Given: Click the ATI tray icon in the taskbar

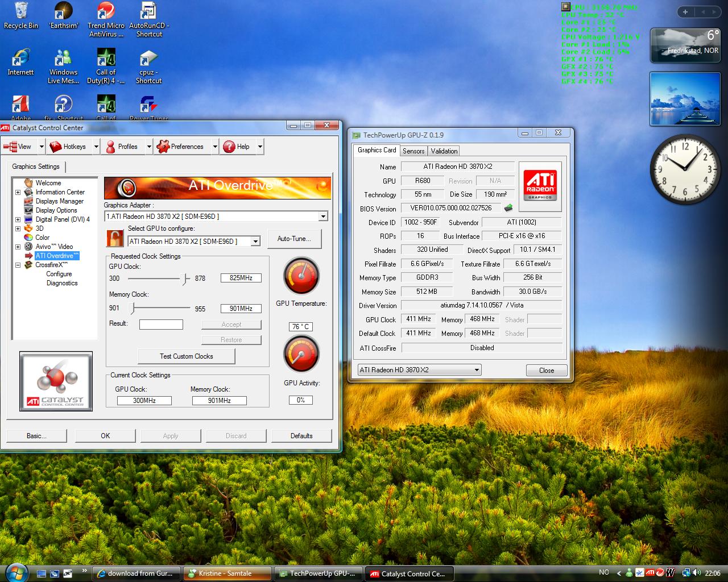Looking at the screenshot, I should click(650, 573).
